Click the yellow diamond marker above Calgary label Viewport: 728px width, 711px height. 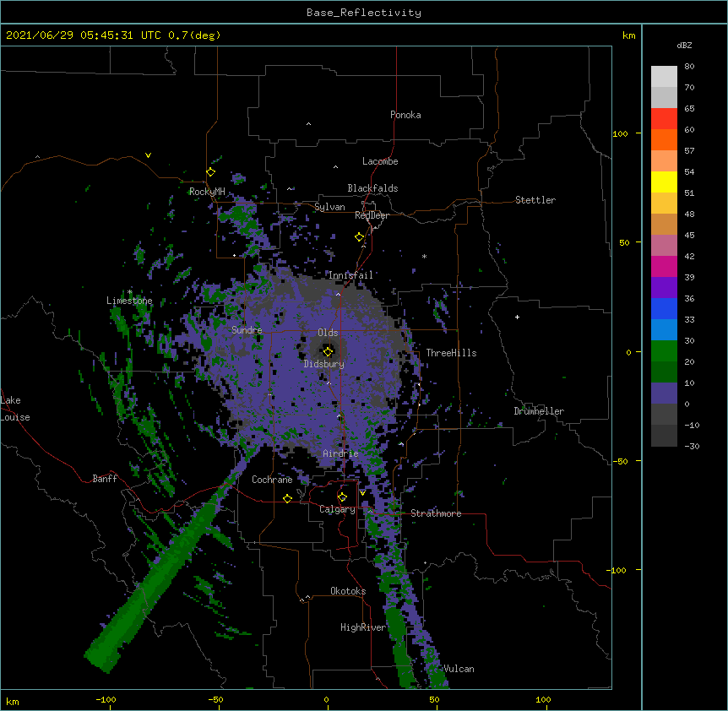click(342, 497)
